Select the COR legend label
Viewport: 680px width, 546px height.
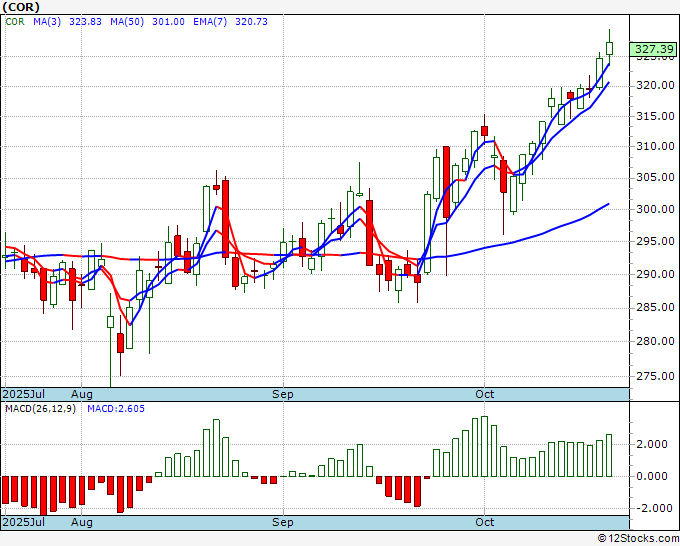tap(15, 22)
